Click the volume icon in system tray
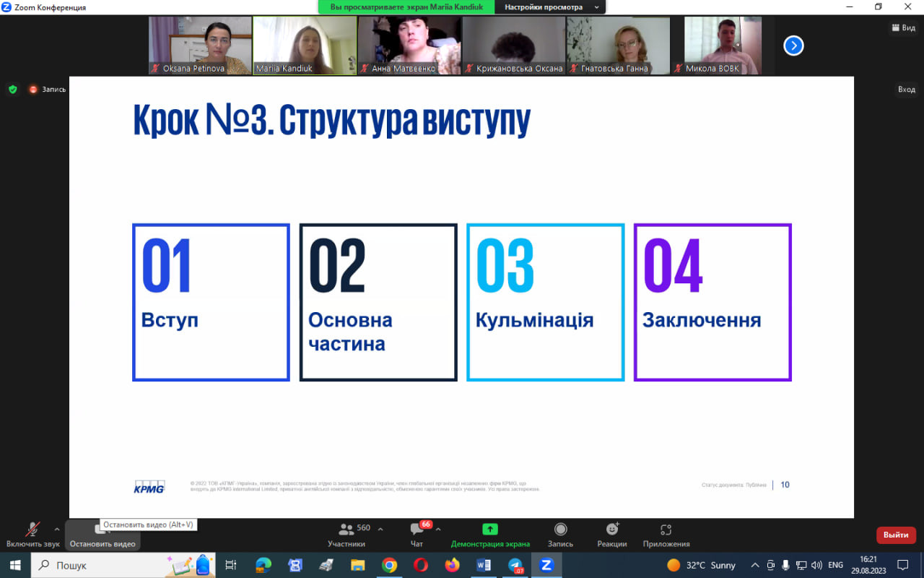Screen dimensions: 924x578 pyautogui.click(x=816, y=565)
